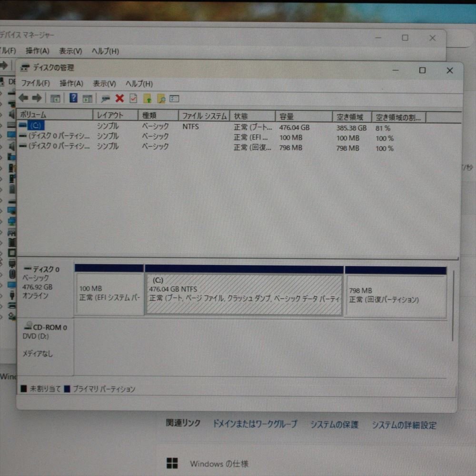This screenshot has width=476, height=476.
Task: Click the Windows logo beside Windows の仕様
Action: (x=172, y=463)
